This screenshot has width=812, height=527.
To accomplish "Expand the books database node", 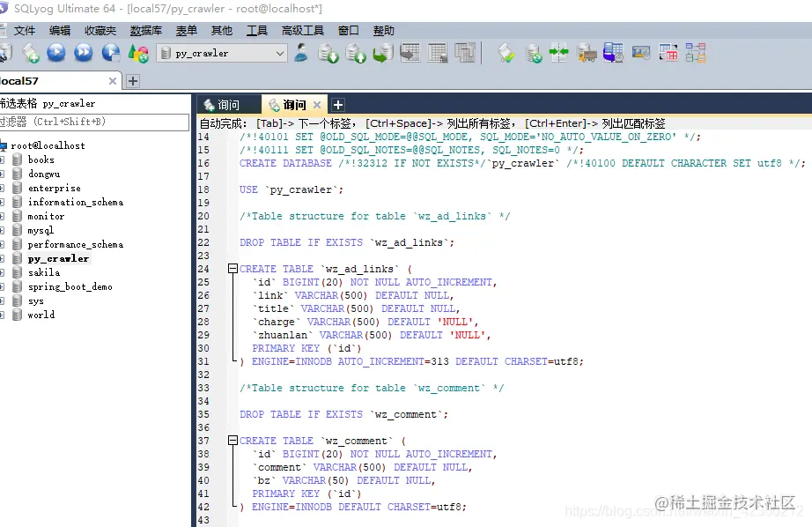I will 3,160.
